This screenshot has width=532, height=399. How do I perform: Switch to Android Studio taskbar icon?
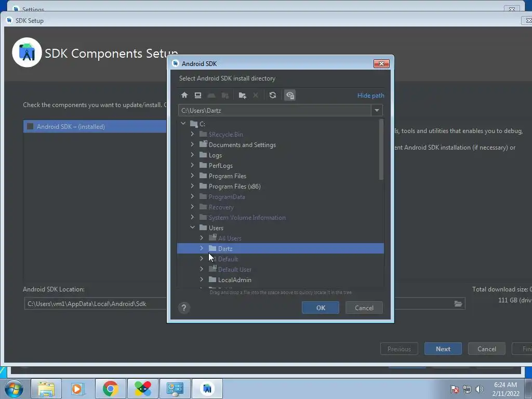pyautogui.click(x=207, y=389)
